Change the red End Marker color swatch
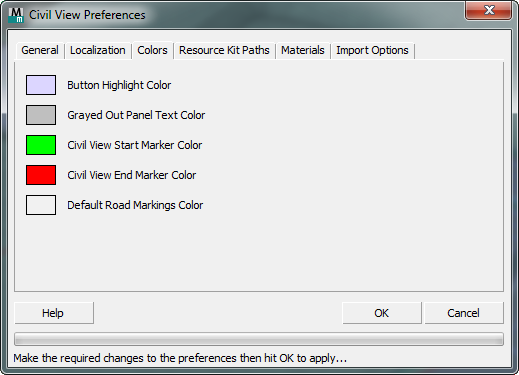This screenshot has height=375, width=519. (41, 175)
